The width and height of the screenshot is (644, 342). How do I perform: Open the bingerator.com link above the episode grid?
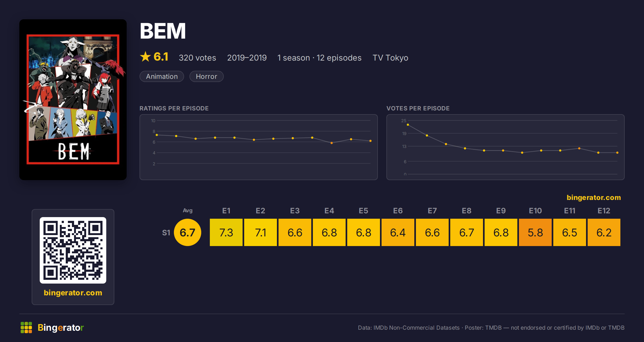point(594,198)
